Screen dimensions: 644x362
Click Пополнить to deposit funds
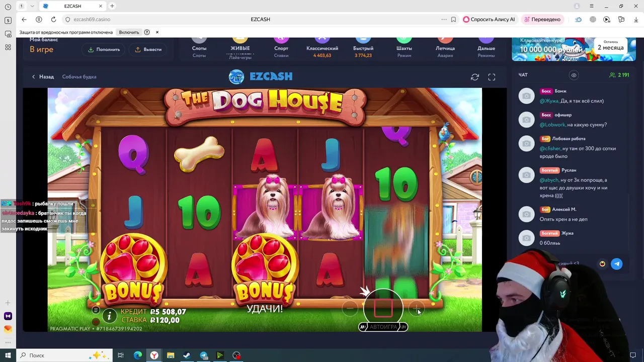(104, 49)
